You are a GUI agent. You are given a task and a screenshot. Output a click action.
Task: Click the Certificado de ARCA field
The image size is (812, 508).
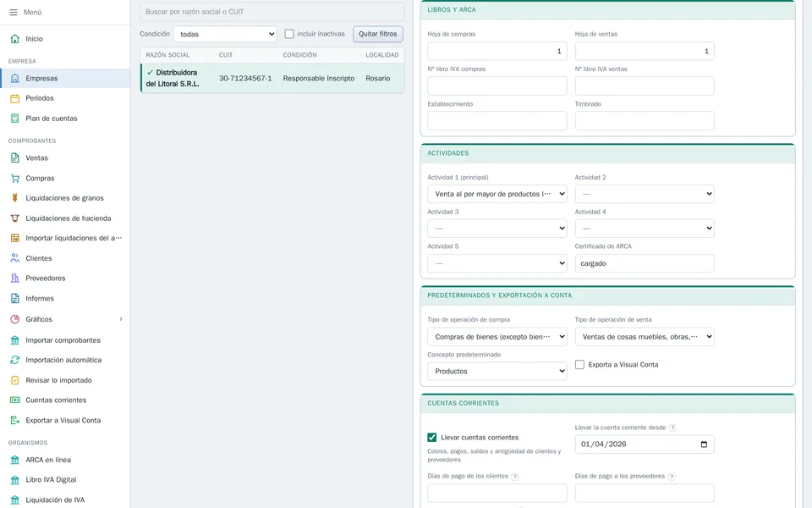click(x=645, y=263)
